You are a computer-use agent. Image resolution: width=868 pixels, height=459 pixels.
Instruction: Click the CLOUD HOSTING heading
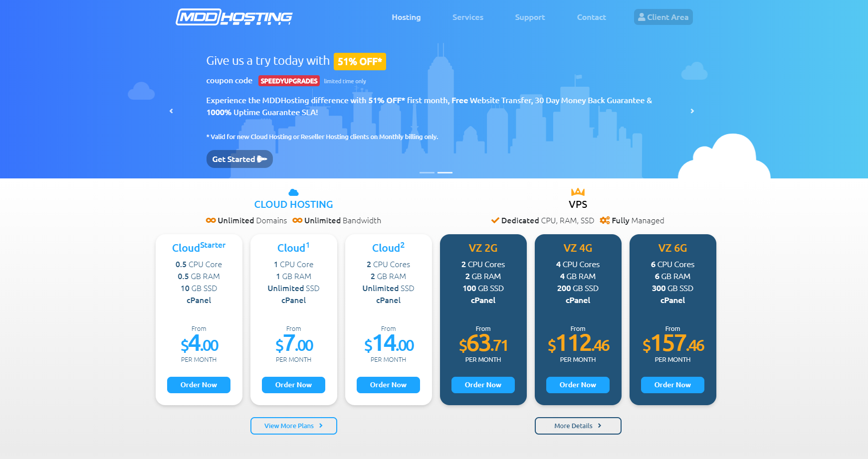pyautogui.click(x=294, y=204)
